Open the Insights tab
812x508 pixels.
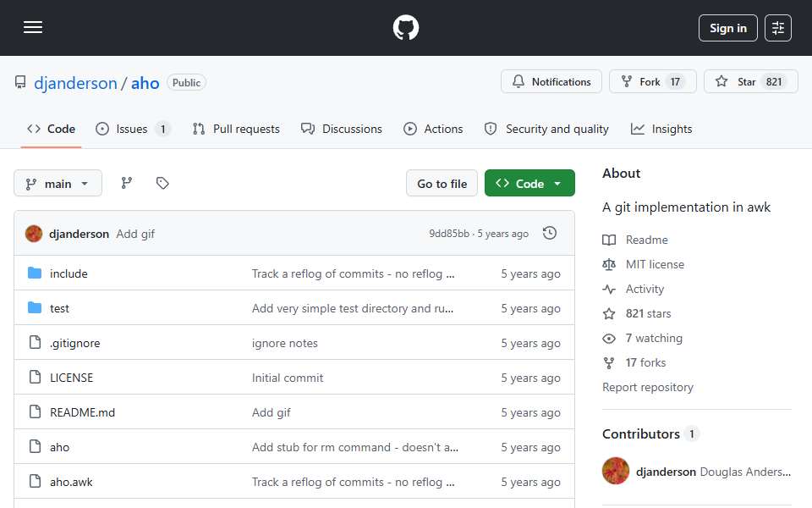click(x=661, y=129)
